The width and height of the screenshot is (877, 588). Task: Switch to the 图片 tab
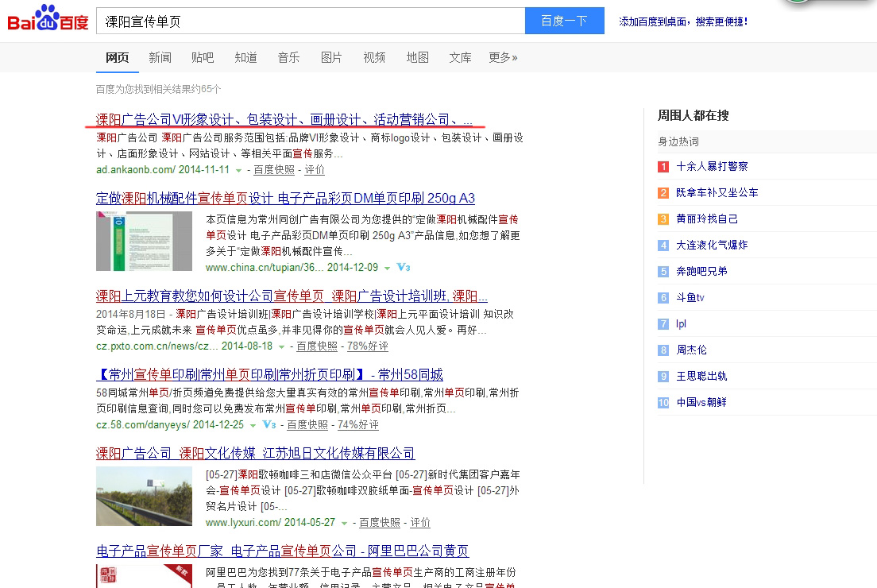point(331,58)
